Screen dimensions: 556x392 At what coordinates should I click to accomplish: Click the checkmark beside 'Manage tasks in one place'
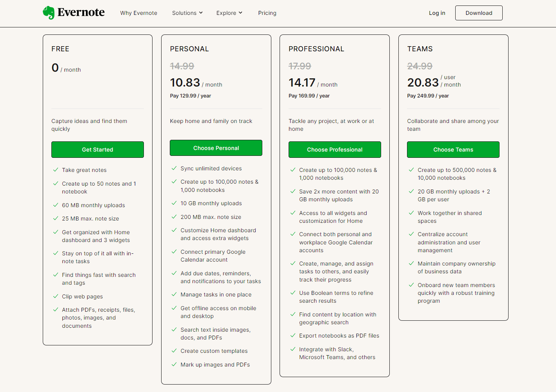coord(174,294)
